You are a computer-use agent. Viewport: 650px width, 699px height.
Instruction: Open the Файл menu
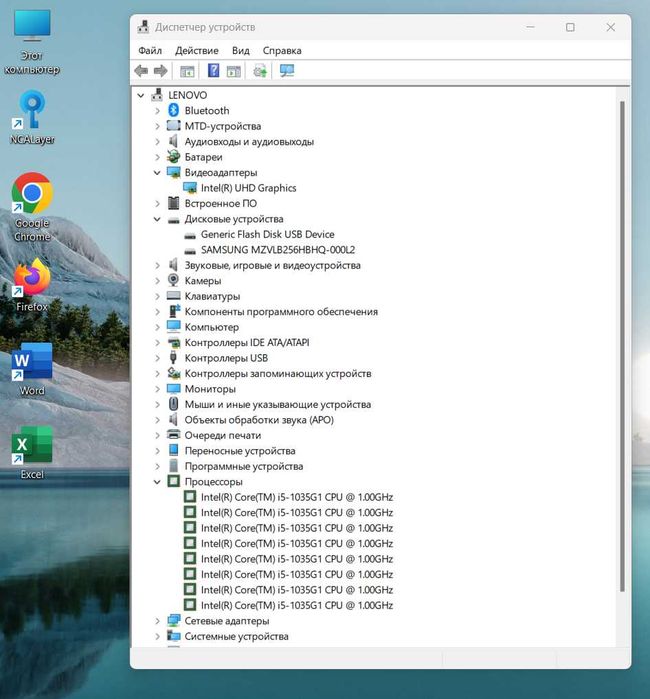click(x=150, y=50)
